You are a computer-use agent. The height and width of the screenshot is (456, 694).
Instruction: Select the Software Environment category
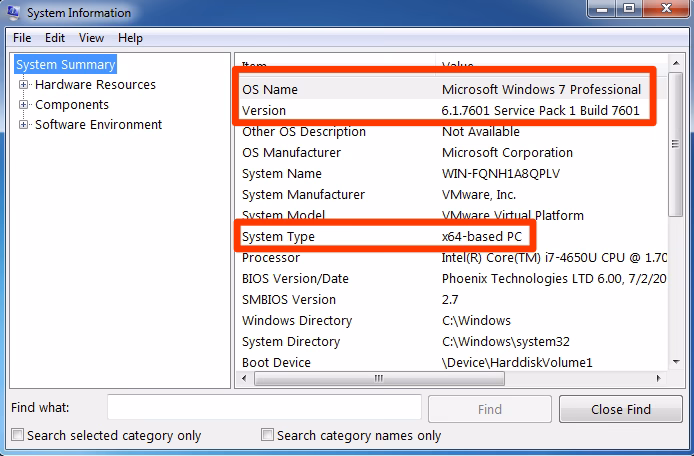tap(98, 125)
